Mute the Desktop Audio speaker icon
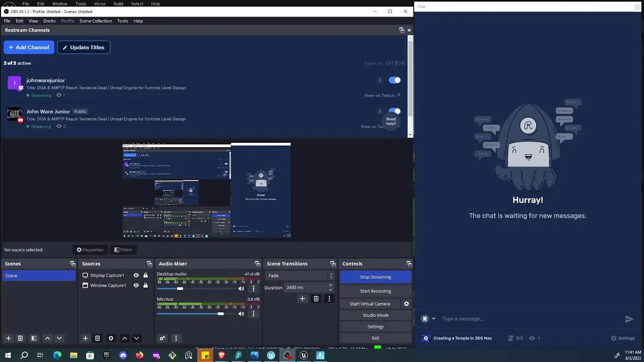Viewport: 644px width, 362px height. pyautogui.click(x=241, y=289)
